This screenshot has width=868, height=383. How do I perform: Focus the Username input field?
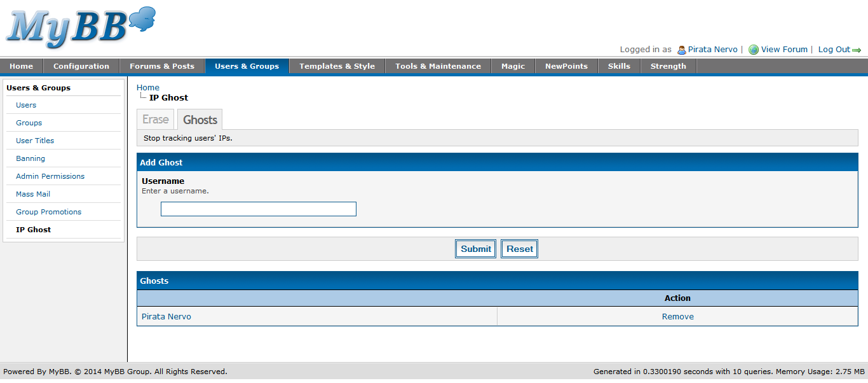point(258,209)
